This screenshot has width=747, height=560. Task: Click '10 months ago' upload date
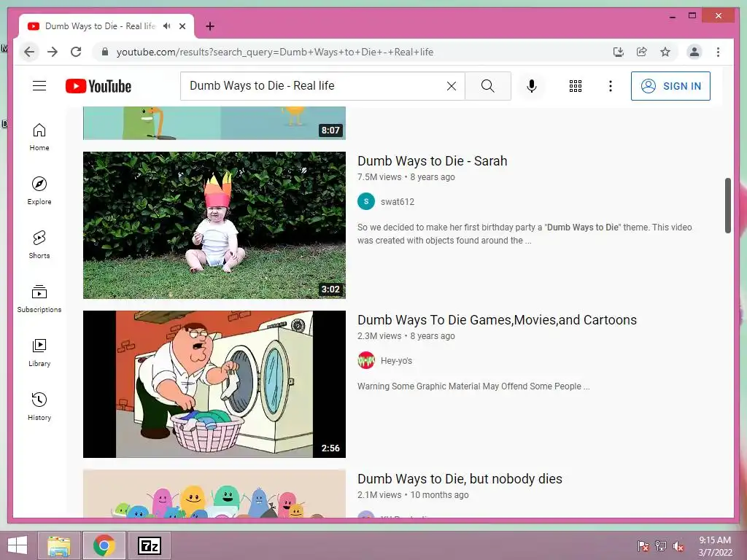coord(439,495)
